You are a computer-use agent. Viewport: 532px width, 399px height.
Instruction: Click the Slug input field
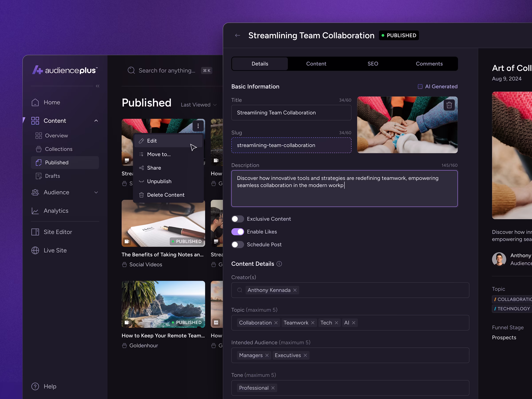click(x=291, y=145)
